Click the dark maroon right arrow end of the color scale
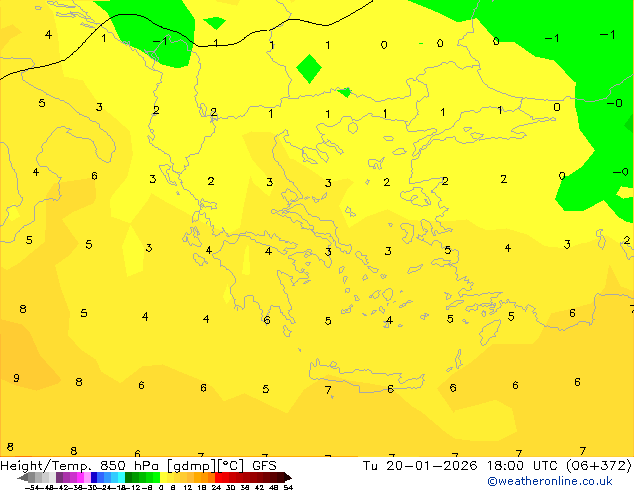 point(288,478)
